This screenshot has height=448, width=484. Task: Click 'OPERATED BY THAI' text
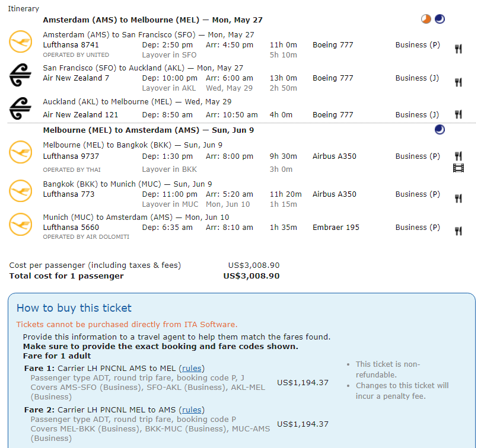72,170
